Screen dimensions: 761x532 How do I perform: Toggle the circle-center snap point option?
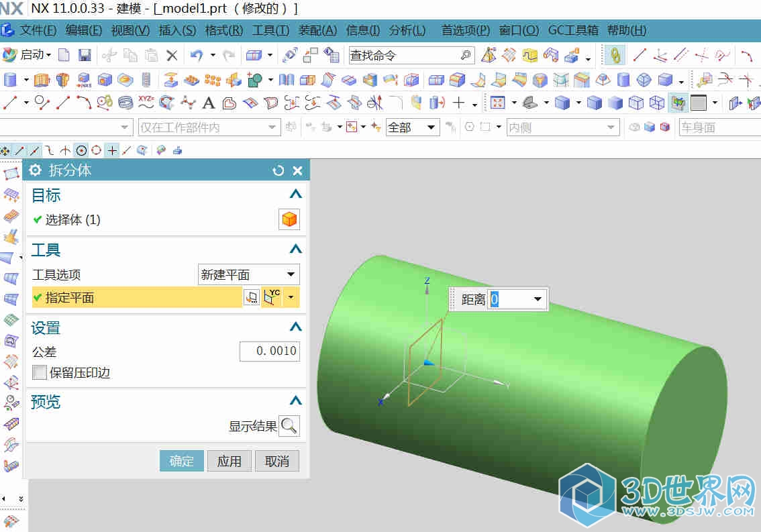pyautogui.click(x=81, y=151)
